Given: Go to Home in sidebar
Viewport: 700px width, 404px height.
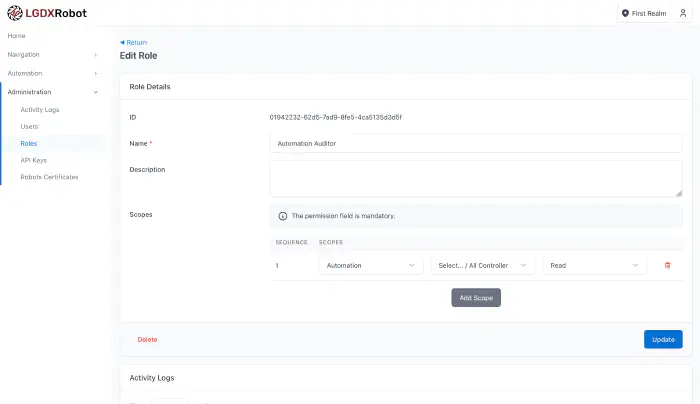Looking at the screenshot, I should [x=17, y=36].
